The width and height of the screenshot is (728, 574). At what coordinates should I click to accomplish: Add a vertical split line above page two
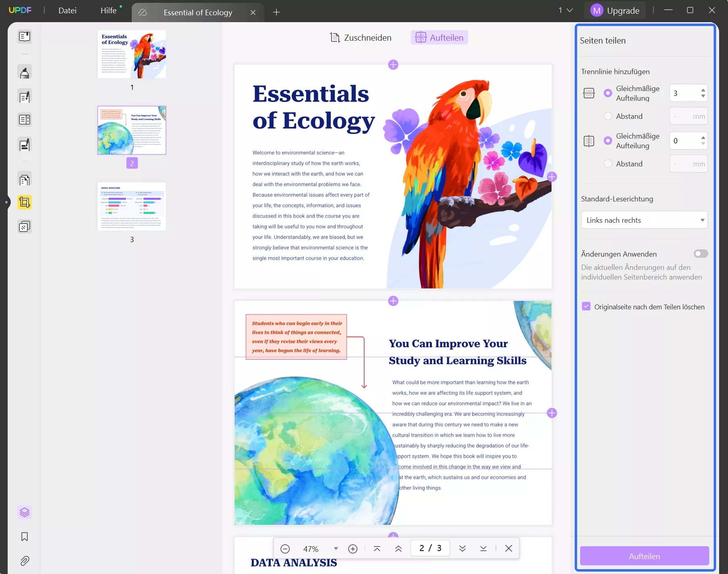[393, 301]
